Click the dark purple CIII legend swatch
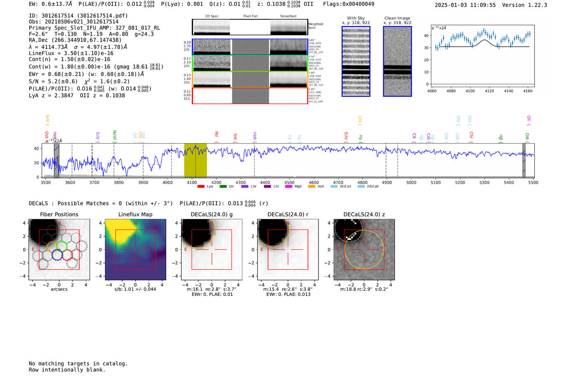576x392 pixels. click(267, 186)
